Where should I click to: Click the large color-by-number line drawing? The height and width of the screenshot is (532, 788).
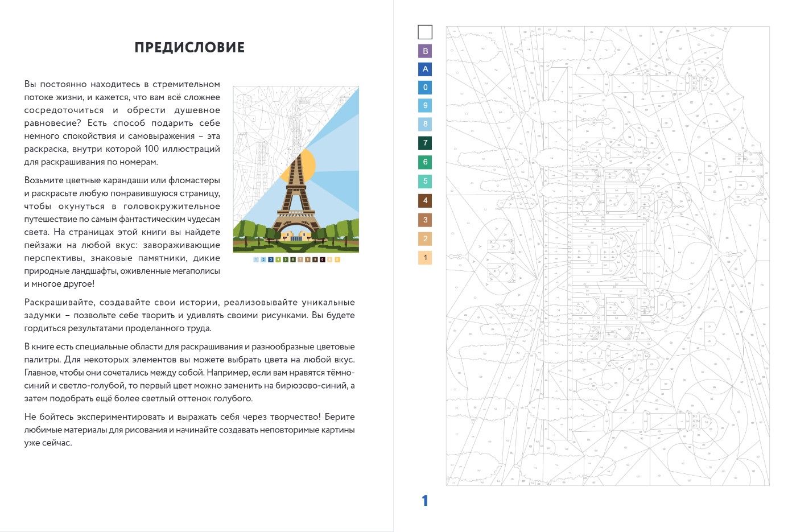click(x=607, y=256)
